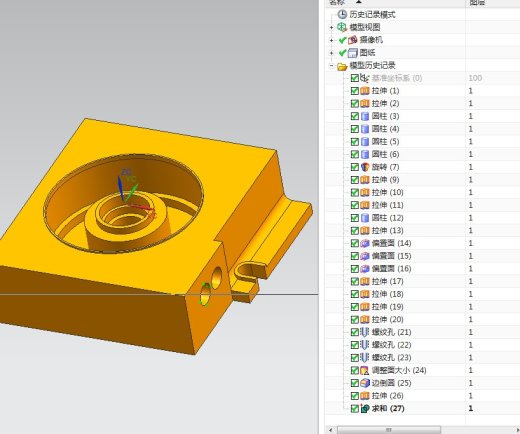Click the datum coordinate system (0) icon
Screen dimensions: 520x434
coord(365,78)
